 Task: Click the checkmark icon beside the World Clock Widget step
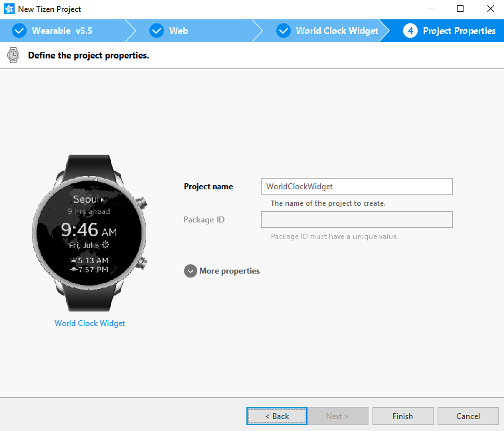284,31
